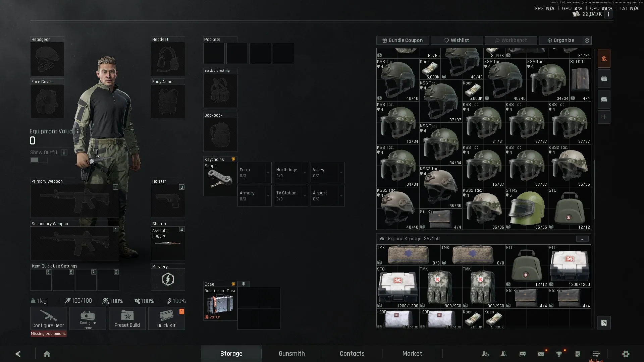The height and width of the screenshot is (362, 644).
Task: Switch to the Market tab
Action: tap(412, 354)
